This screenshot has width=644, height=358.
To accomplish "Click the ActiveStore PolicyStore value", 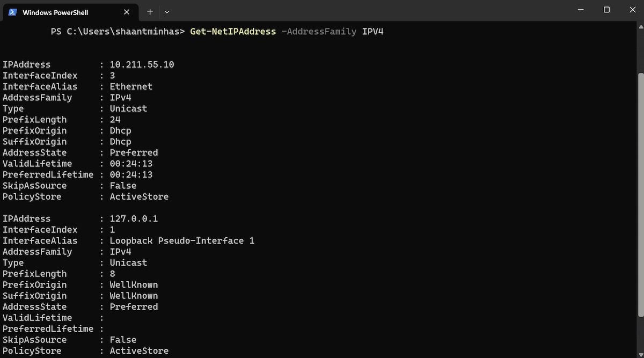I will [139, 196].
